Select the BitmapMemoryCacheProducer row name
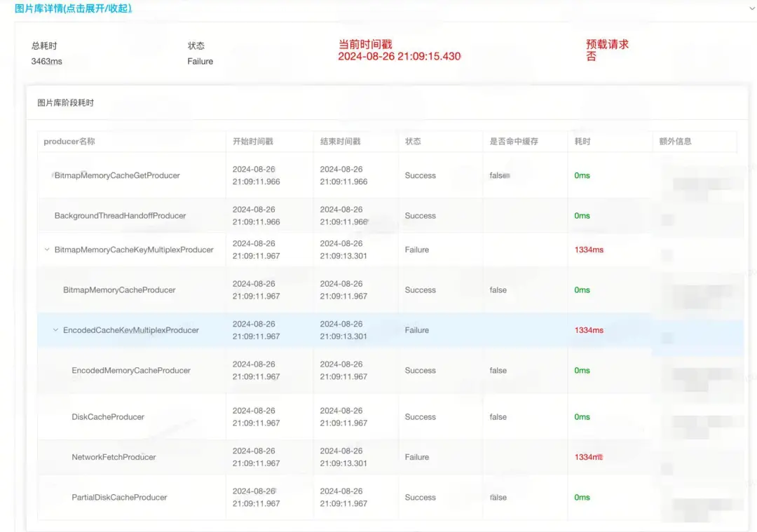The width and height of the screenshot is (757, 532). 119,290
